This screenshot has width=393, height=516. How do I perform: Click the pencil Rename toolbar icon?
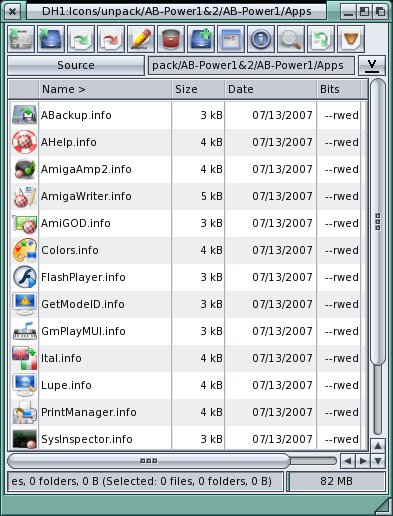click(141, 39)
